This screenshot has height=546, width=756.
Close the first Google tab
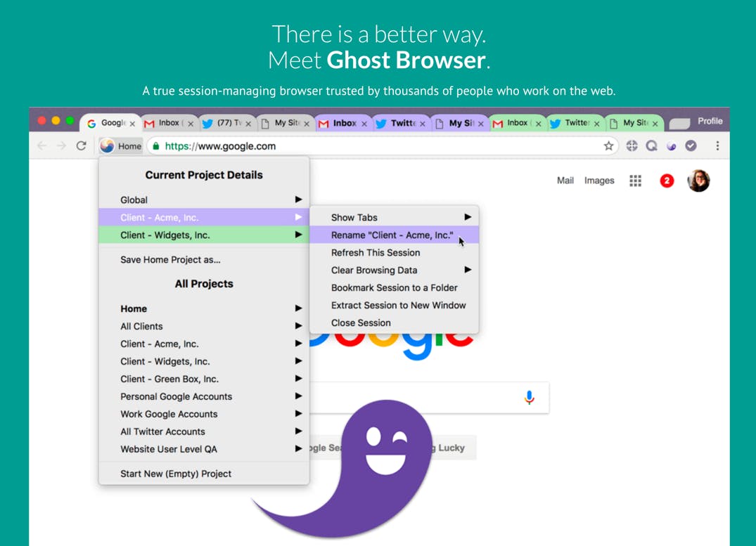(x=132, y=124)
